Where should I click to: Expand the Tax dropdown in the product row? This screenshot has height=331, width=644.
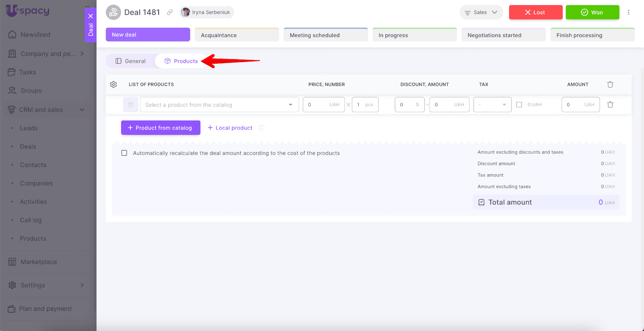(492, 105)
